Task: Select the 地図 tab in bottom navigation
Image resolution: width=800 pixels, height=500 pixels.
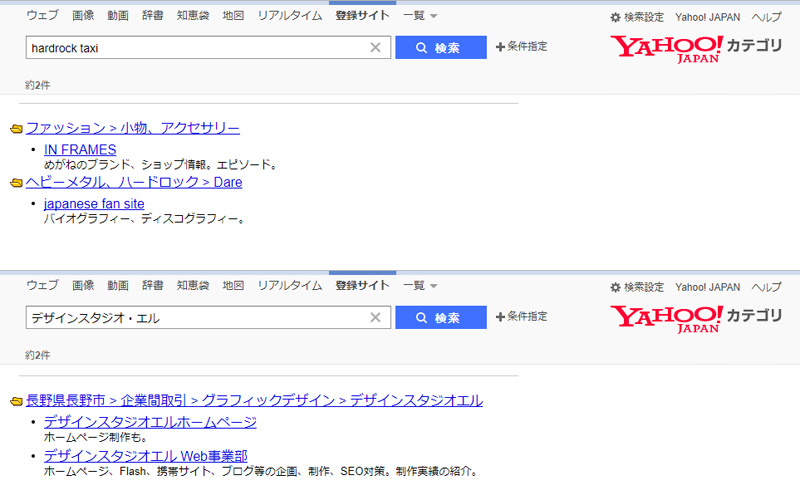Action: coord(233,285)
